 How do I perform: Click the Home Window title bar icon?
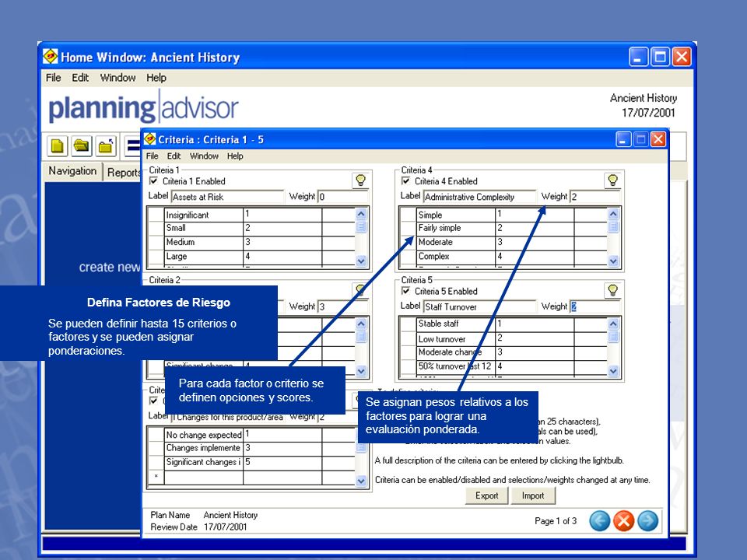pos(51,57)
